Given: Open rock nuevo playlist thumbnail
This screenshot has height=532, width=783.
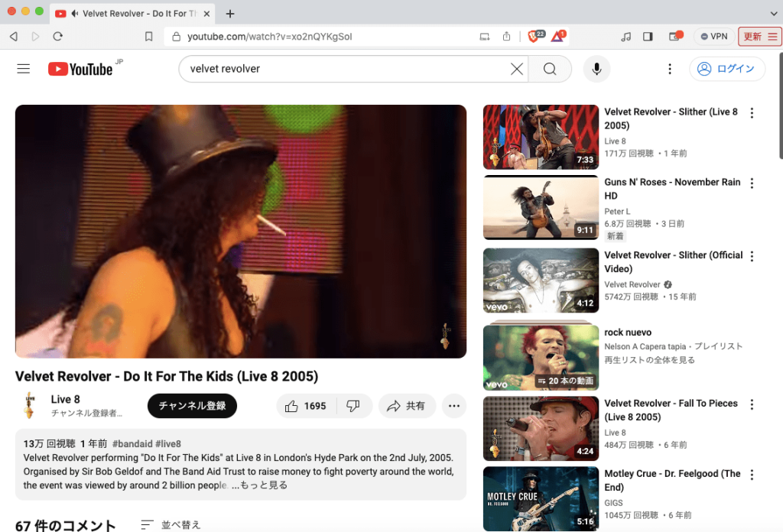Looking at the screenshot, I should [x=541, y=356].
